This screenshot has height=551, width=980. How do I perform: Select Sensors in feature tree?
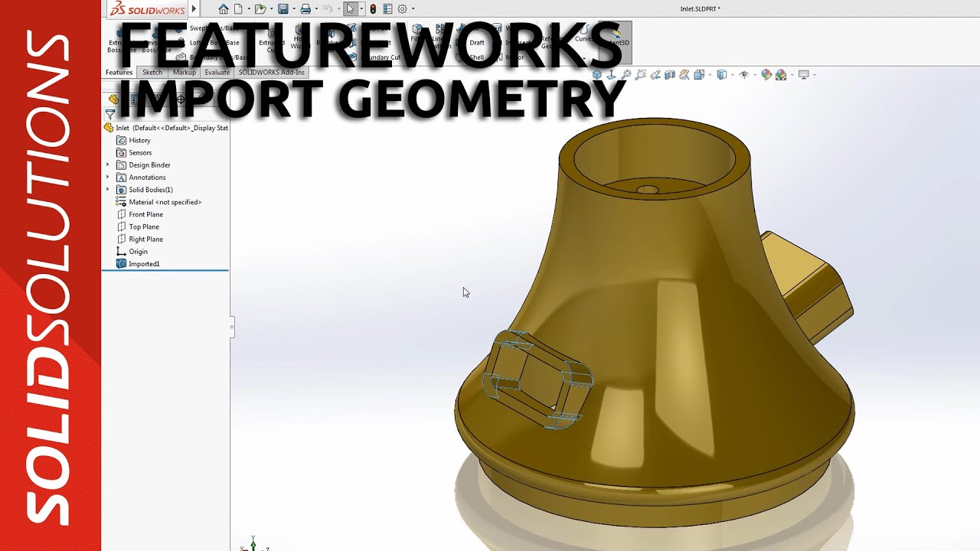[134, 153]
